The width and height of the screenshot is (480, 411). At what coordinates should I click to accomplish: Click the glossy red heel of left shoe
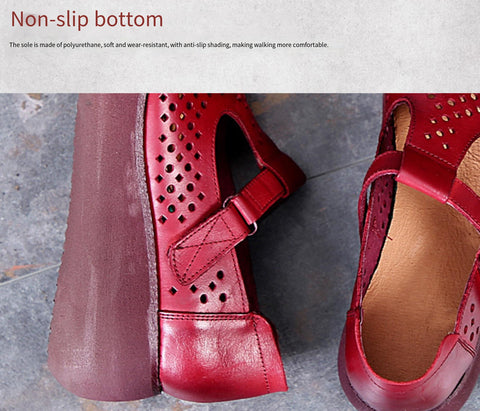(220, 353)
